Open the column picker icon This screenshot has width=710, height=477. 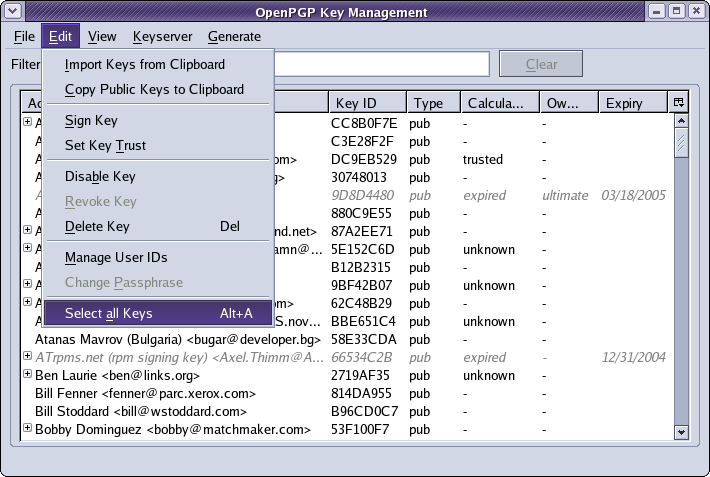tap(678, 102)
